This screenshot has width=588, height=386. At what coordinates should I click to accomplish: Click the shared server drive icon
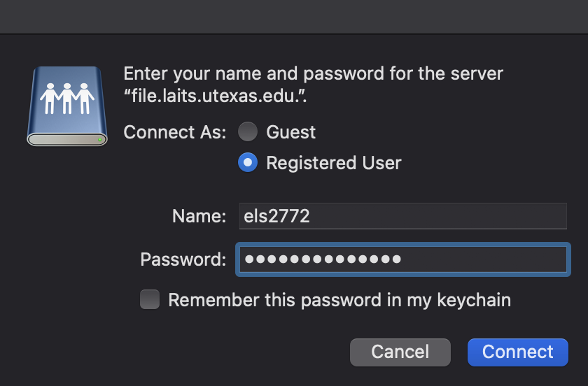pos(67,106)
